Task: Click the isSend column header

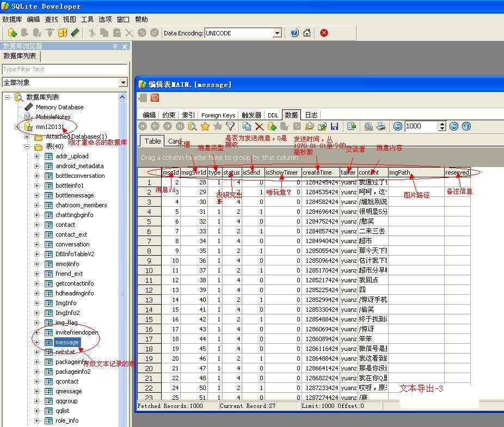Action: [253, 172]
